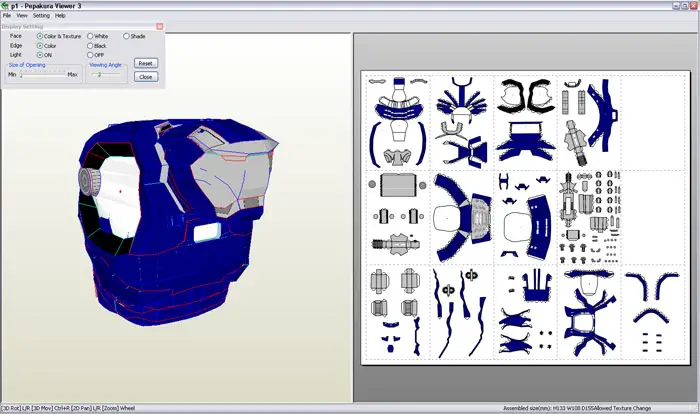Open the Help menu

[x=60, y=16]
